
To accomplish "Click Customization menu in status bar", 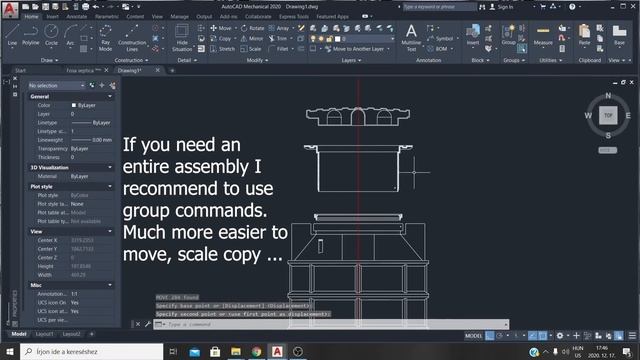I will 632,336.
